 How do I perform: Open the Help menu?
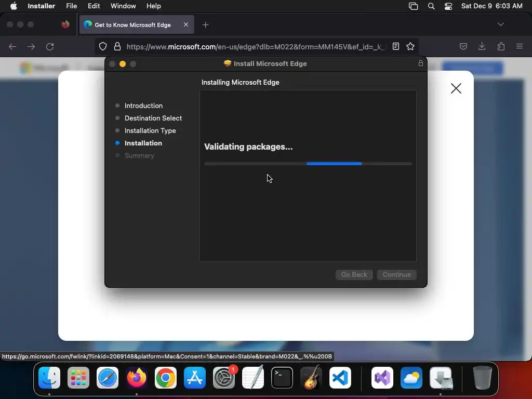153,6
